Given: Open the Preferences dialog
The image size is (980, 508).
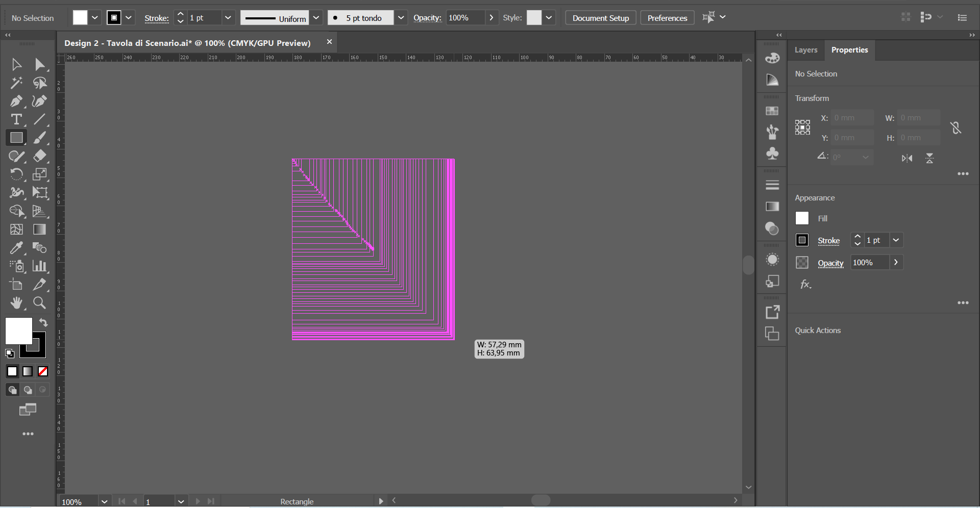Looking at the screenshot, I should click(667, 17).
